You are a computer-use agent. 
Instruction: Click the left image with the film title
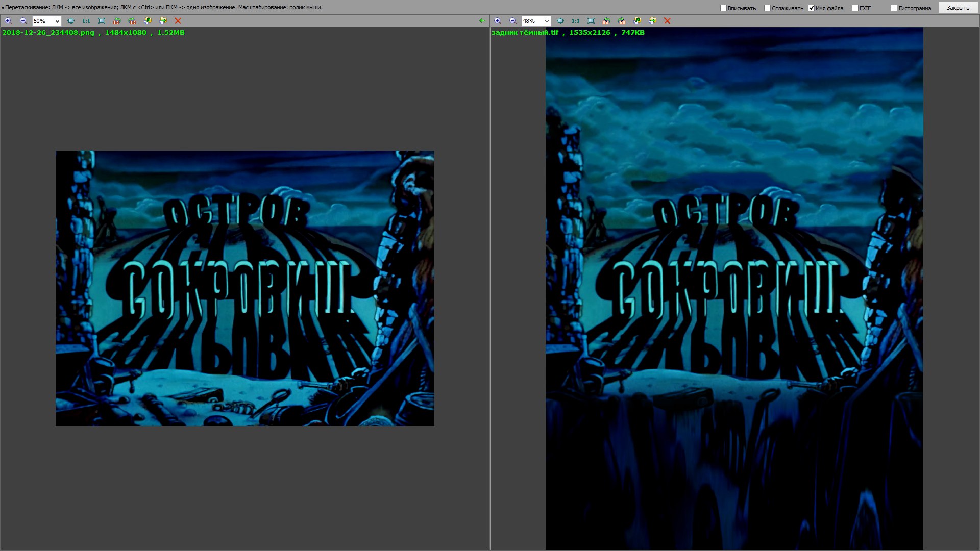(245, 288)
